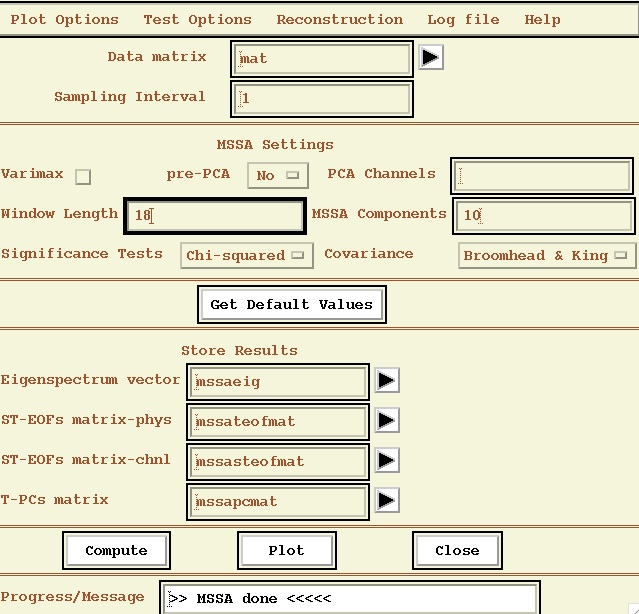This screenshot has height=614, width=639.
Task: Open the Reconstruction menu
Action: [x=340, y=19]
